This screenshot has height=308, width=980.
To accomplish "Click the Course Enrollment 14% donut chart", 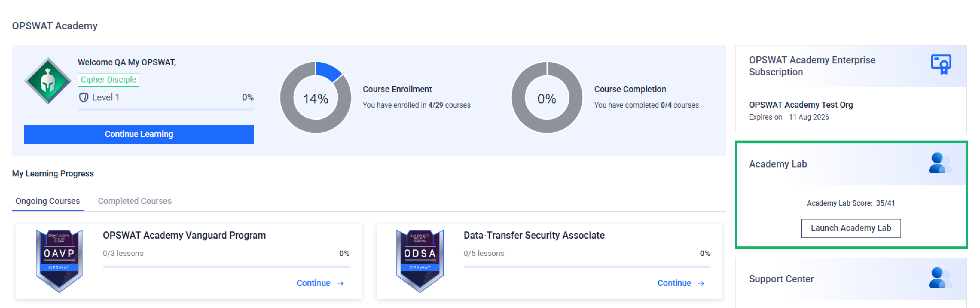I will pos(315,98).
